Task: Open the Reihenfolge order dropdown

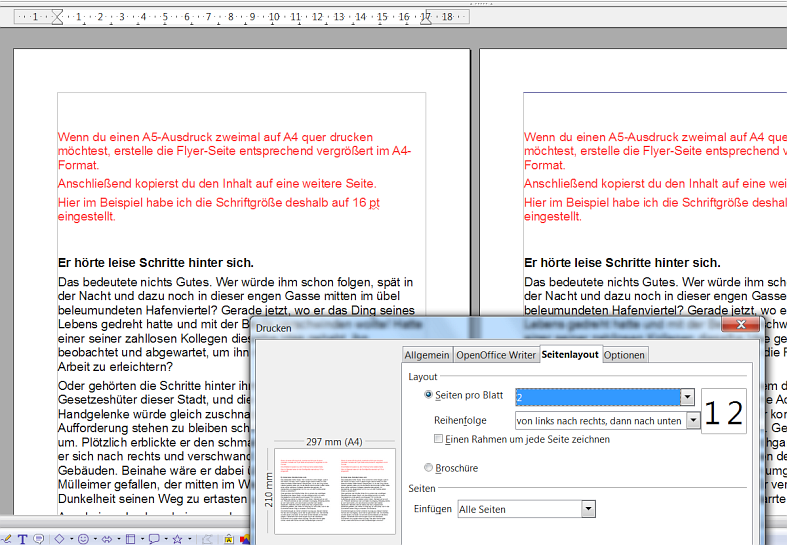Action: [x=693, y=421]
